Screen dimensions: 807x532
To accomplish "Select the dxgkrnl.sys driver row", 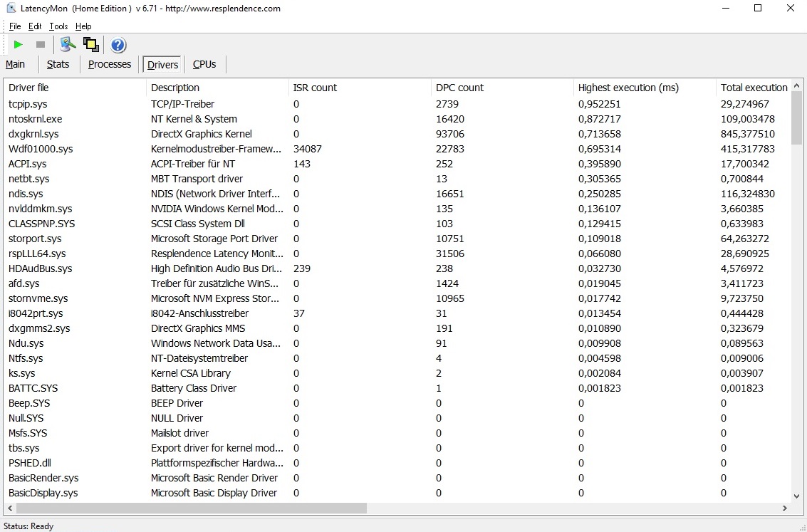I will tap(33, 134).
